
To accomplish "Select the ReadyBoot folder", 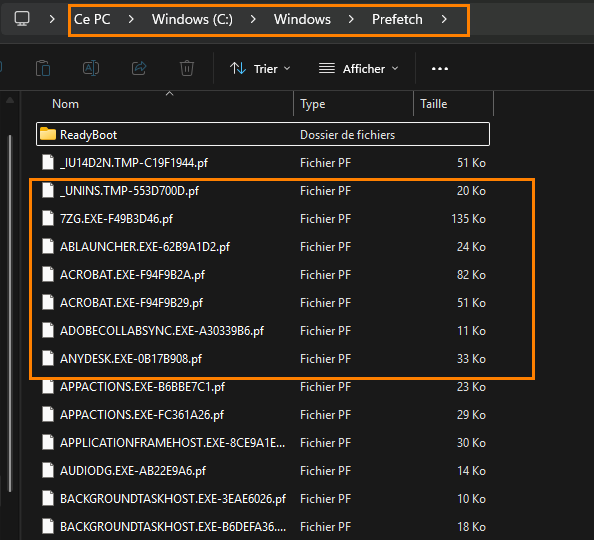I will point(263,135).
